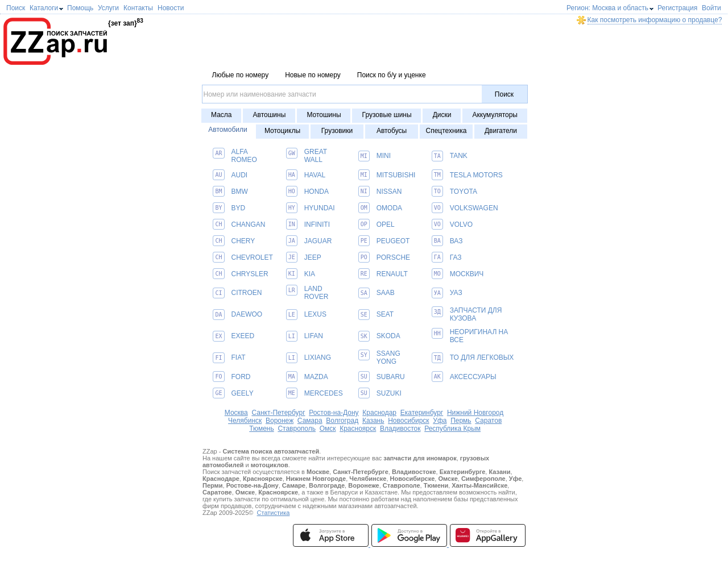Open the Статистика link
728x582 pixels.
273,513
